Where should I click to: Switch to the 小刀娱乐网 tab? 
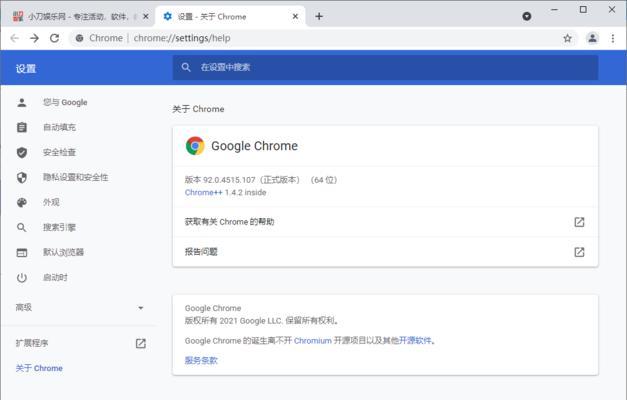coord(78,16)
